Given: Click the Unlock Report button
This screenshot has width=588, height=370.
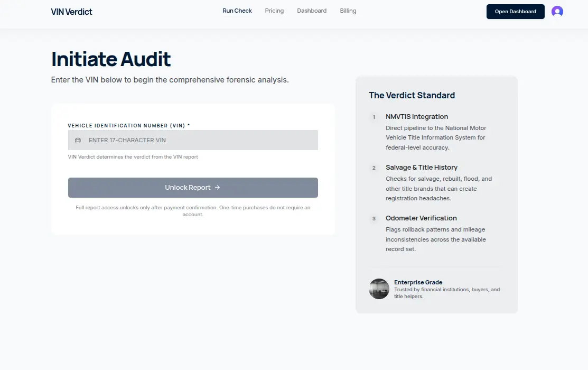Looking at the screenshot, I should point(193,188).
